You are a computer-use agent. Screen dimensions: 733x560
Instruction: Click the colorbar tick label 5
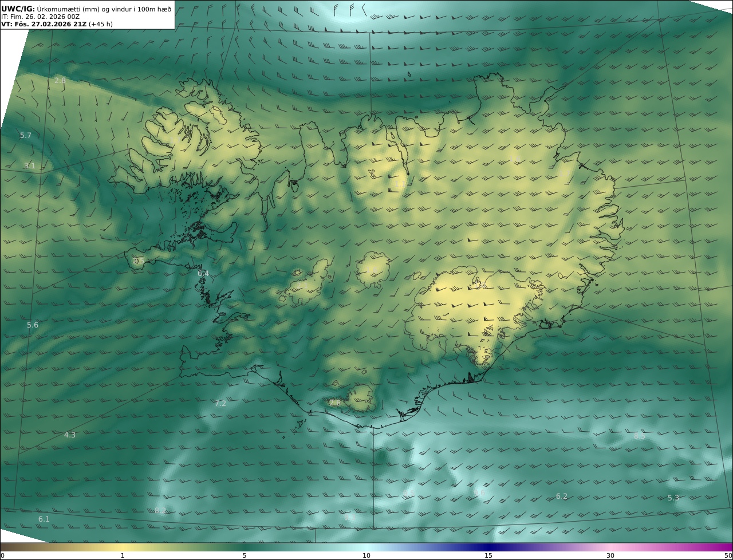pyautogui.click(x=245, y=555)
